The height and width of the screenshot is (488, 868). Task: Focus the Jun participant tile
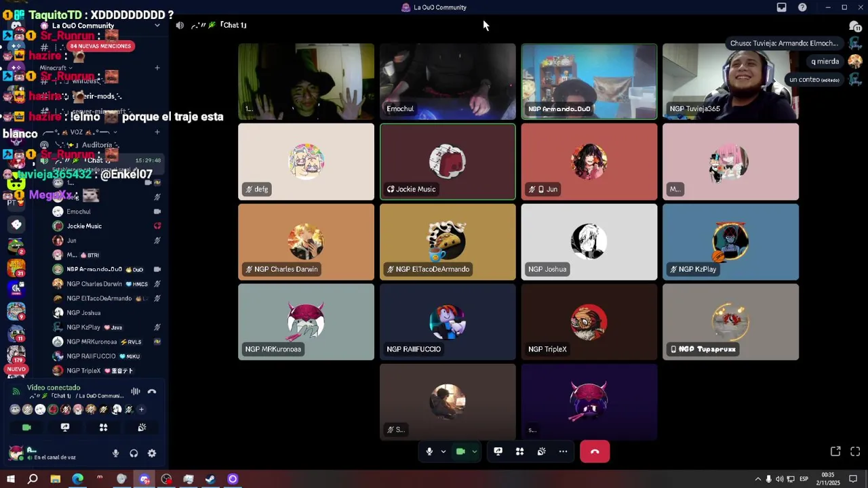pos(589,161)
